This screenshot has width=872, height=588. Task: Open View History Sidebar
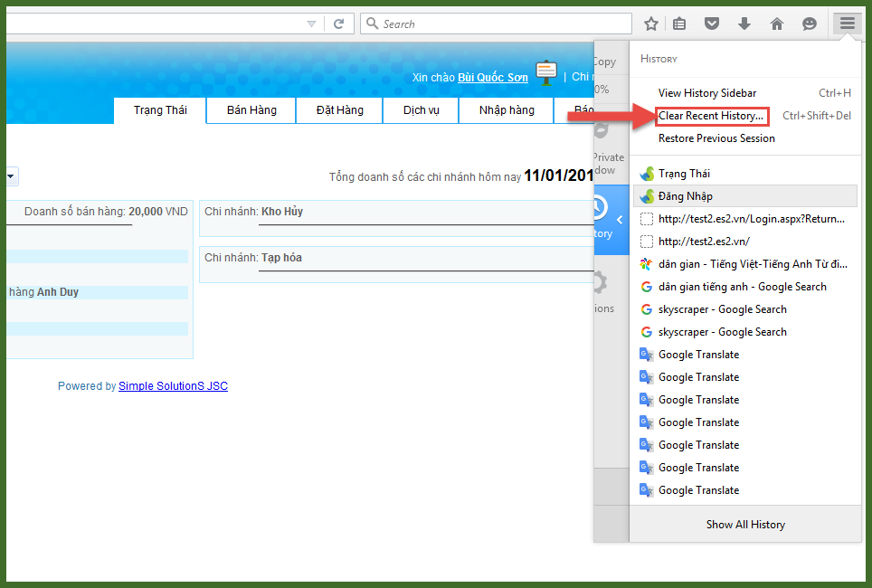707,93
